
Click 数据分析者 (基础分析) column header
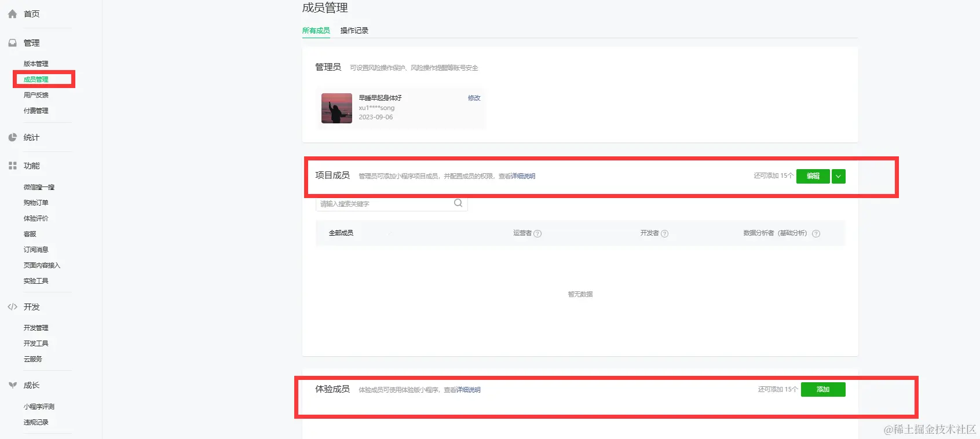[x=776, y=233]
